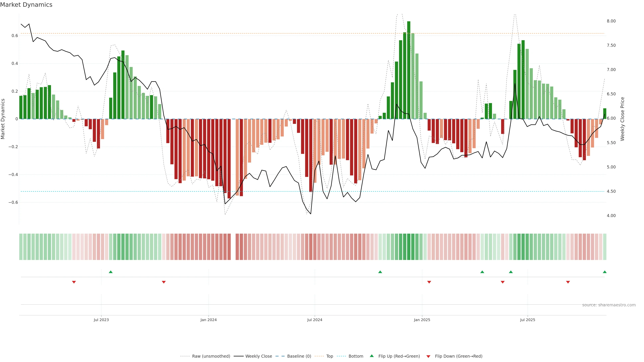644x362 pixels.
Task: Click the Market Dynamics chart title
Action: [26, 5]
